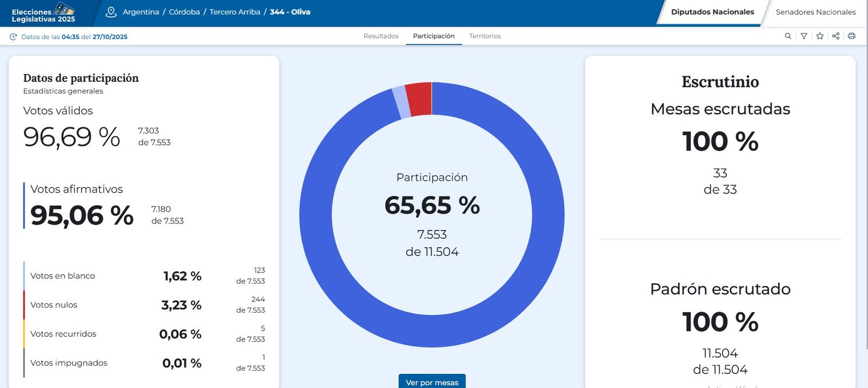
Task: Open Elecciones Legislativas 2025 logo
Action: pyautogui.click(x=44, y=13)
